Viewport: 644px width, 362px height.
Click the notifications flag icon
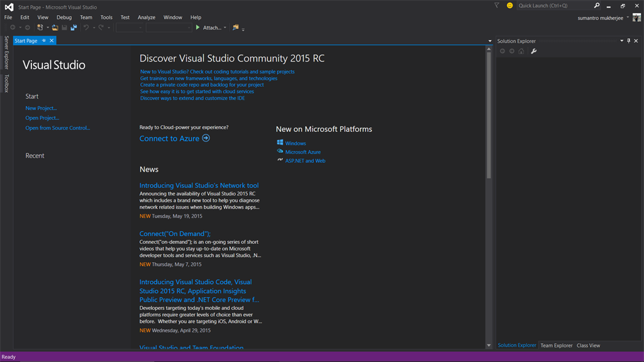(x=496, y=6)
